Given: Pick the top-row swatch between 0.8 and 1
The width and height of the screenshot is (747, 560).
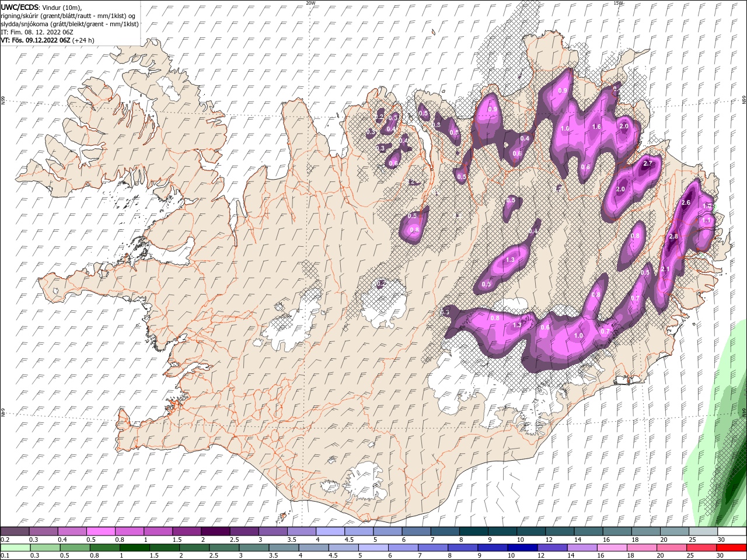Looking at the screenshot, I should (130, 531).
